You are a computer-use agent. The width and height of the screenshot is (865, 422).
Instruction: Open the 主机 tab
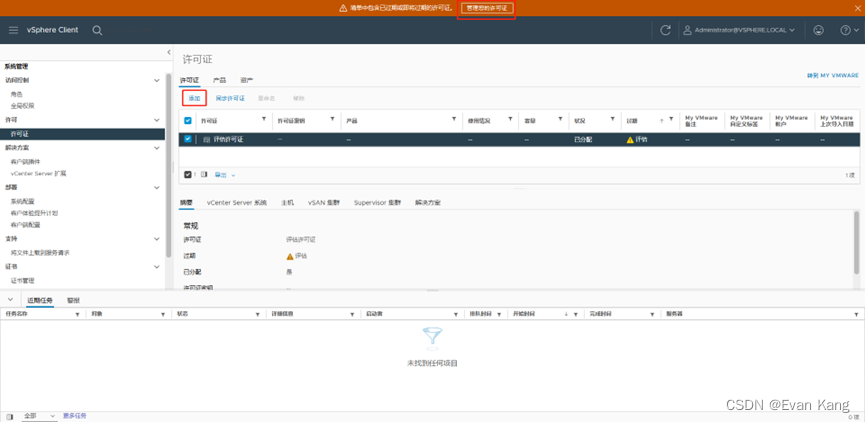pyautogui.click(x=287, y=202)
